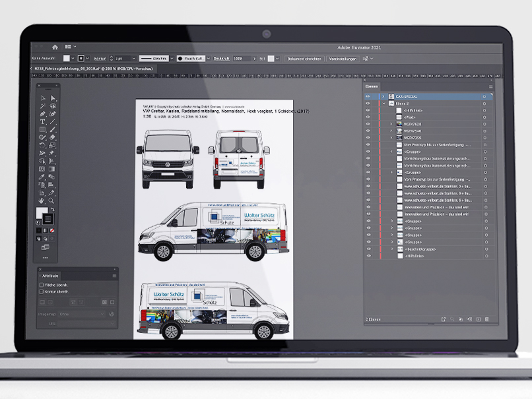Select the Zoom magnifier tool
The height and width of the screenshot is (399, 532).
coord(51,200)
